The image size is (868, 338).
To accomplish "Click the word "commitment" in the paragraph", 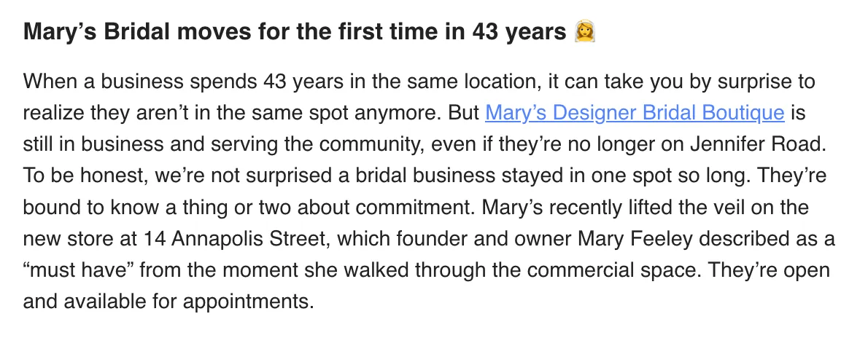I will (416, 208).
